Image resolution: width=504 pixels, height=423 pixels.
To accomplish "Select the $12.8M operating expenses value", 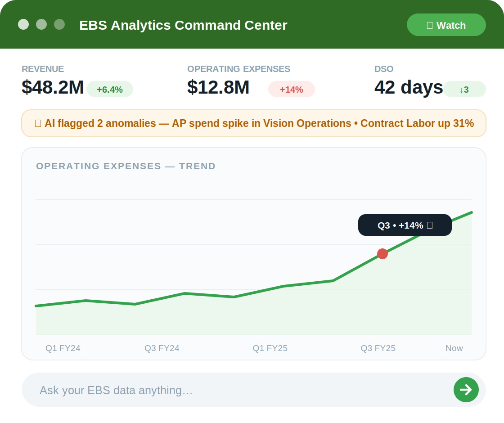I will coord(218,87).
